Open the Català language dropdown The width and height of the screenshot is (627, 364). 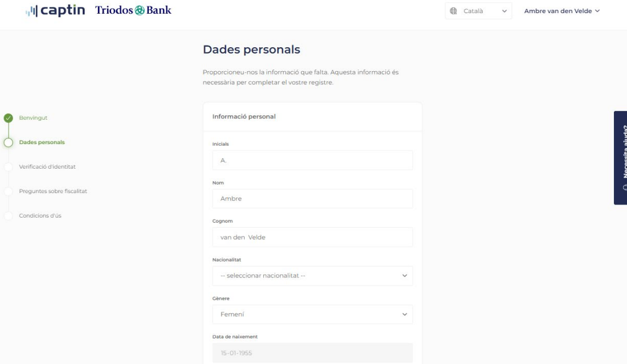pos(478,11)
